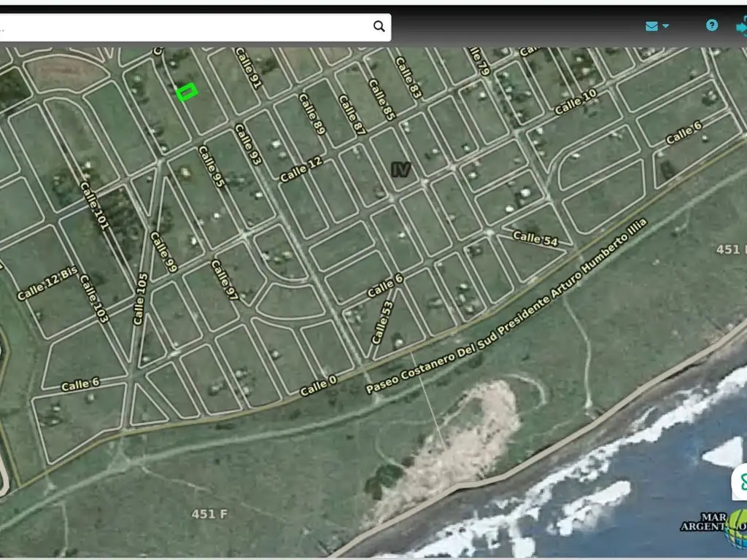Open the white chat widget at right edge
The height and width of the screenshot is (560, 747).
coord(740,481)
